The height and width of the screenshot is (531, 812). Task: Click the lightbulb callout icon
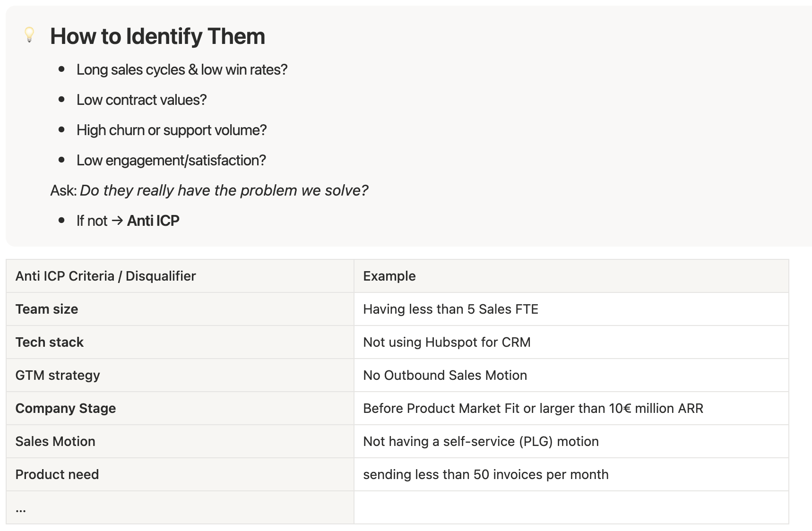[29, 34]
